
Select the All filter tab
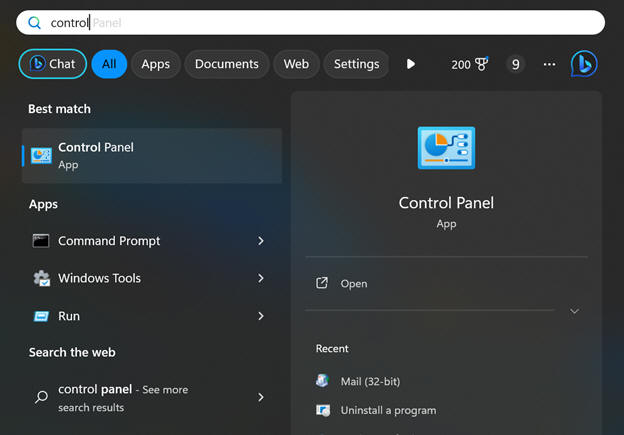pyautogui.click(x=109, y=64)
